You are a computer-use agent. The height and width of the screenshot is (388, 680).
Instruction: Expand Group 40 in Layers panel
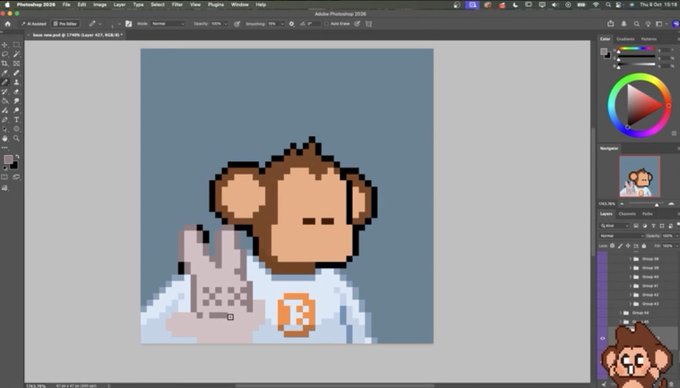coord(630,277)
